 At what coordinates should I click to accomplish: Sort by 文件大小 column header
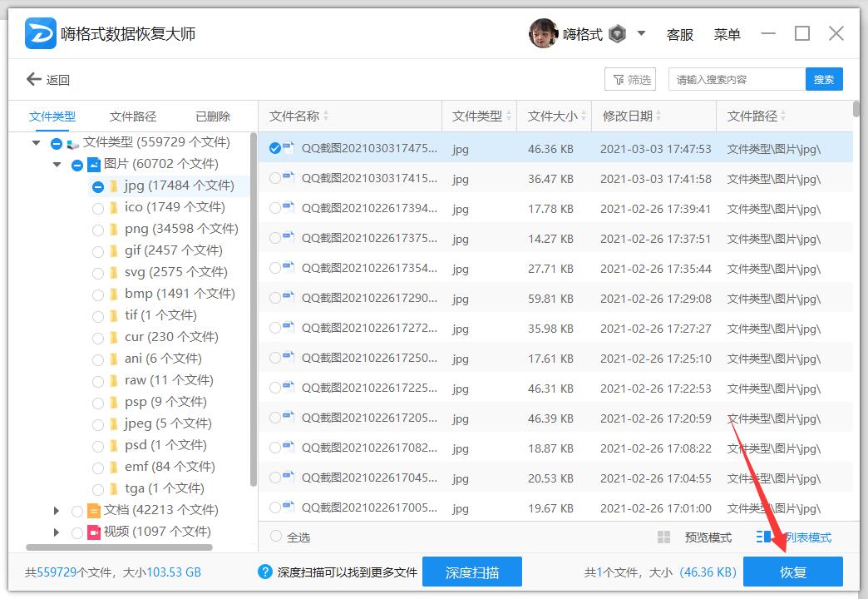pos(554,116)
